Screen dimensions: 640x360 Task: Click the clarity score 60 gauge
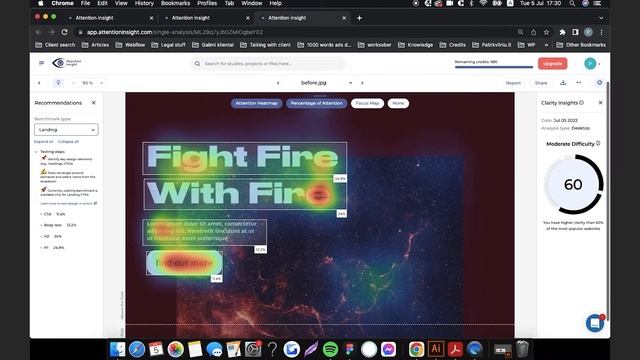point(573,184)
